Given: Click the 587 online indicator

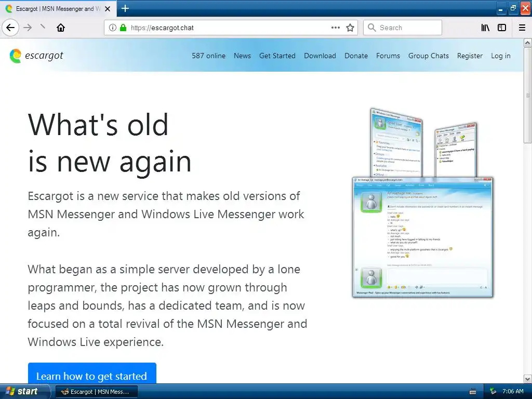Looking at the screenshot, I should (209, 56).
